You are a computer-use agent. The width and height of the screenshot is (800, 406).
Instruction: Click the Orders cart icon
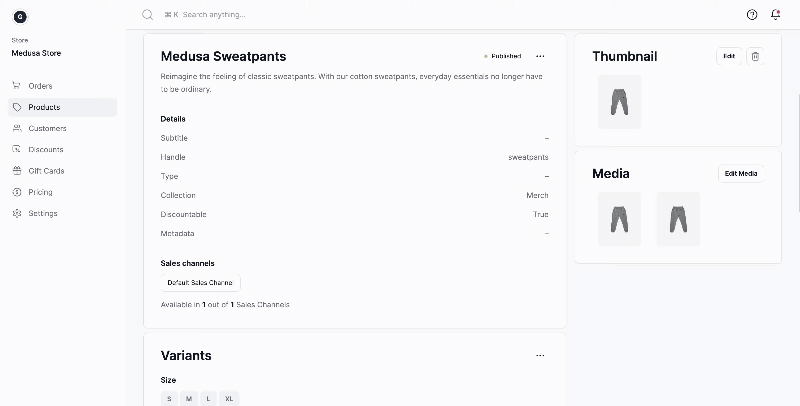coord(18,86)
